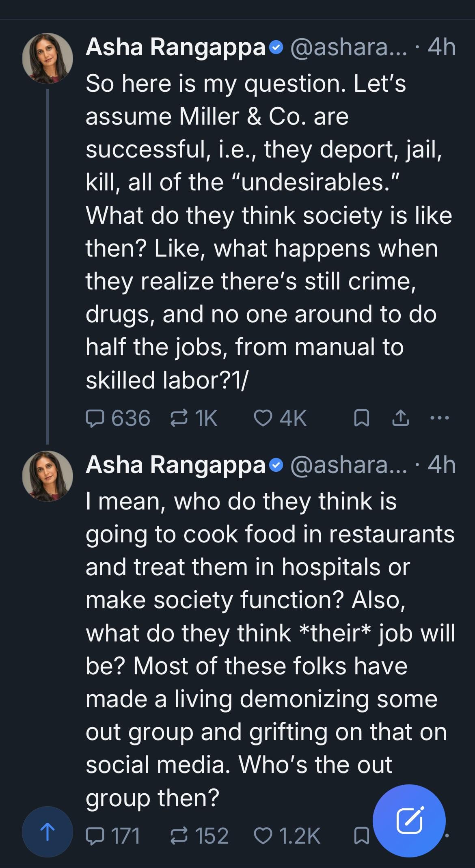475x868 pixels.
Task: Open Asha Rangappa's name on first tweet
Action: [x=175, y=47]
